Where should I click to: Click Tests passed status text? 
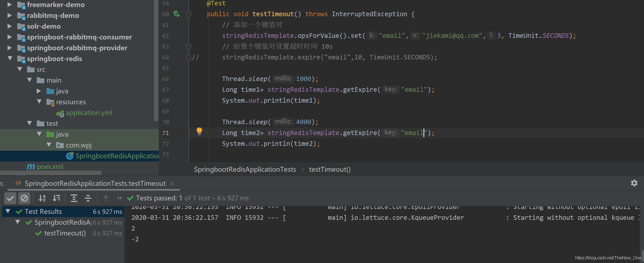(192, 198)
